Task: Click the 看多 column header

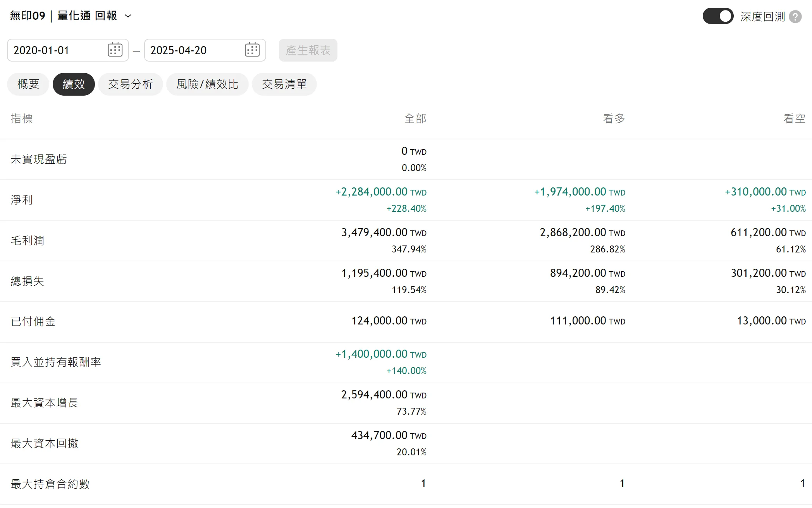Action: [x=614, y=118]
